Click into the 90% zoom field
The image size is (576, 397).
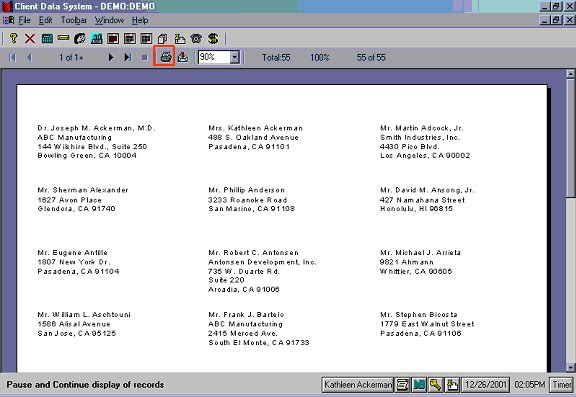click(214, 57)
